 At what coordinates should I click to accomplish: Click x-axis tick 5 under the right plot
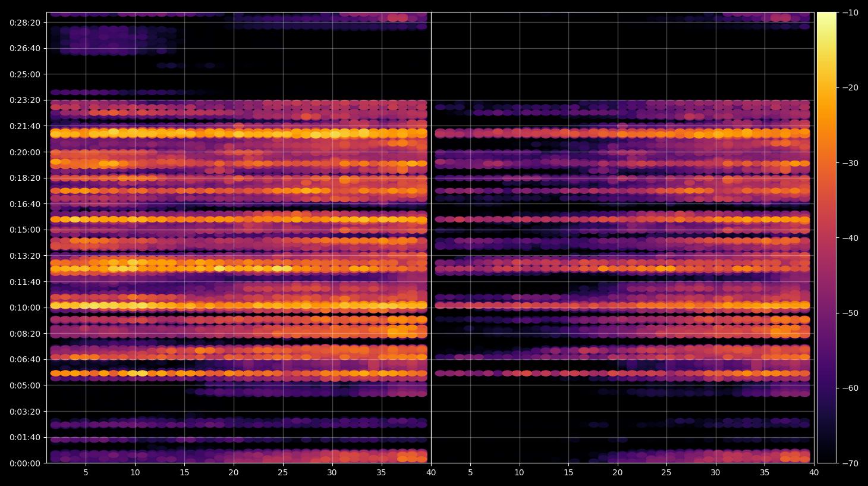[x=470, y=473]
